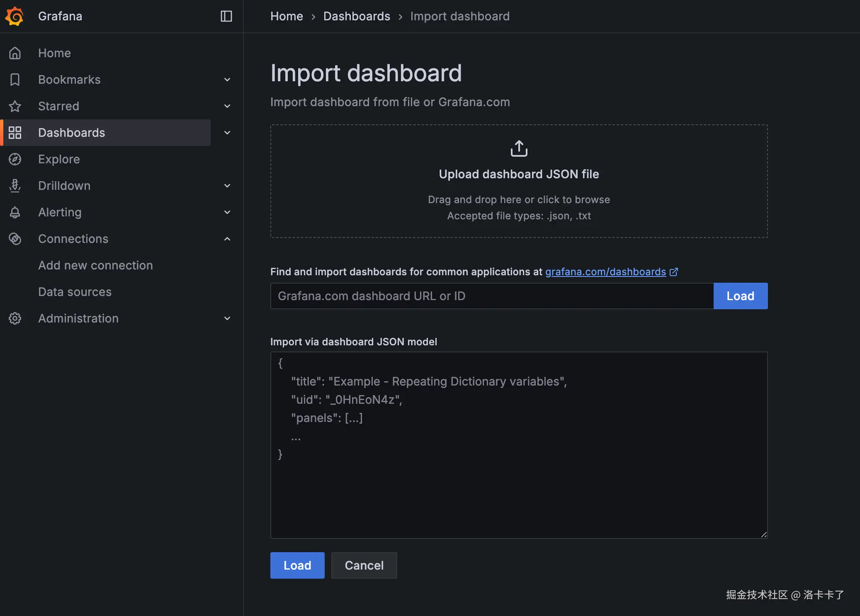This screenshot has height=616, width=860.
Task: Toggle the sidebar dock panel icon
Action: pos(226,16)
